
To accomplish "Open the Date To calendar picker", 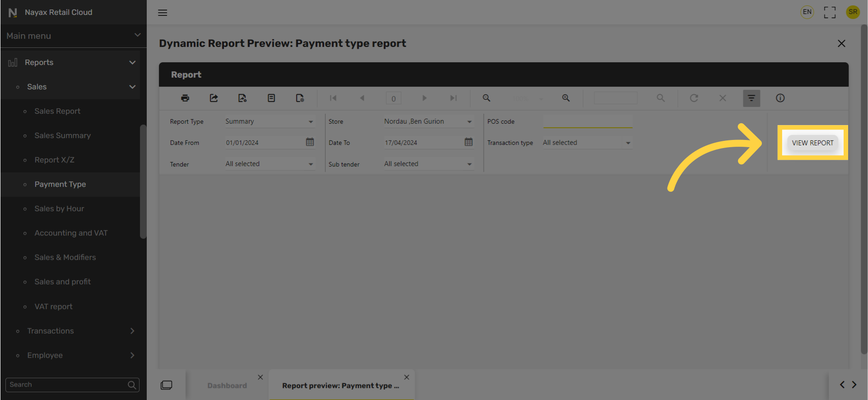I will click(x=469, y=142).
